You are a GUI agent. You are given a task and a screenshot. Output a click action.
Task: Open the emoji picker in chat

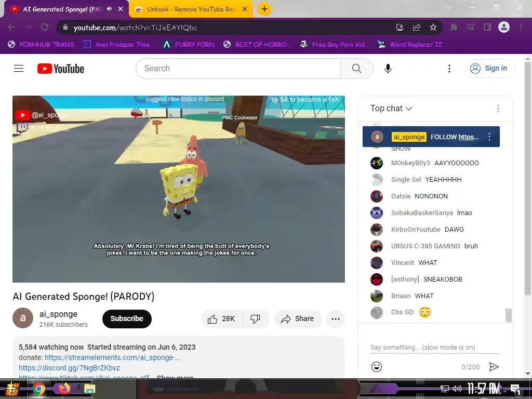(x=377, y=367)
